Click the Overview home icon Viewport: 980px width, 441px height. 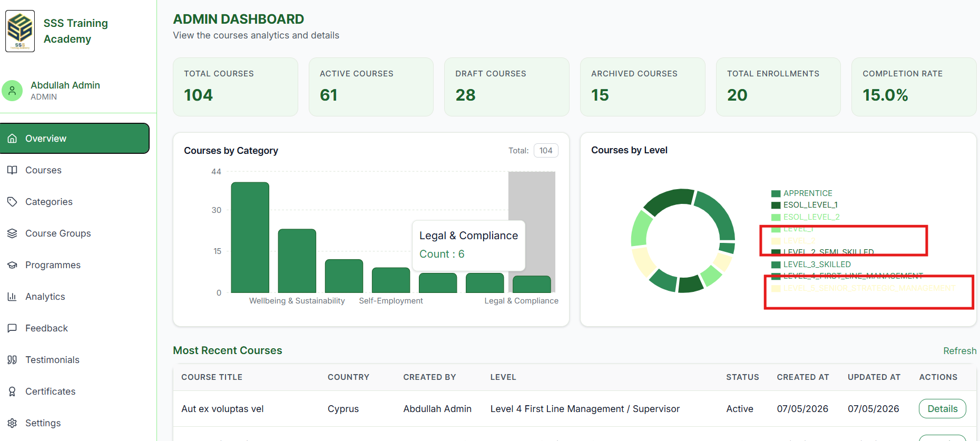coord(12,139)
